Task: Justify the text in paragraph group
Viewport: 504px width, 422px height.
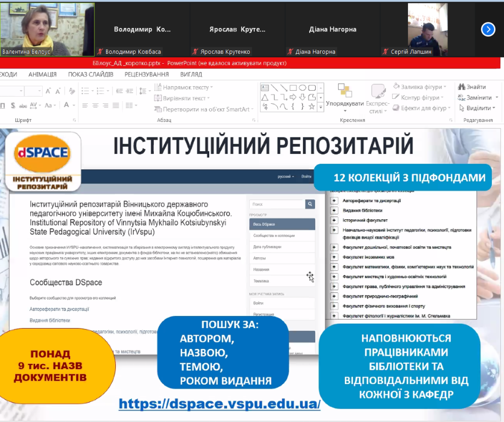Action: click(x=116, y=105)
